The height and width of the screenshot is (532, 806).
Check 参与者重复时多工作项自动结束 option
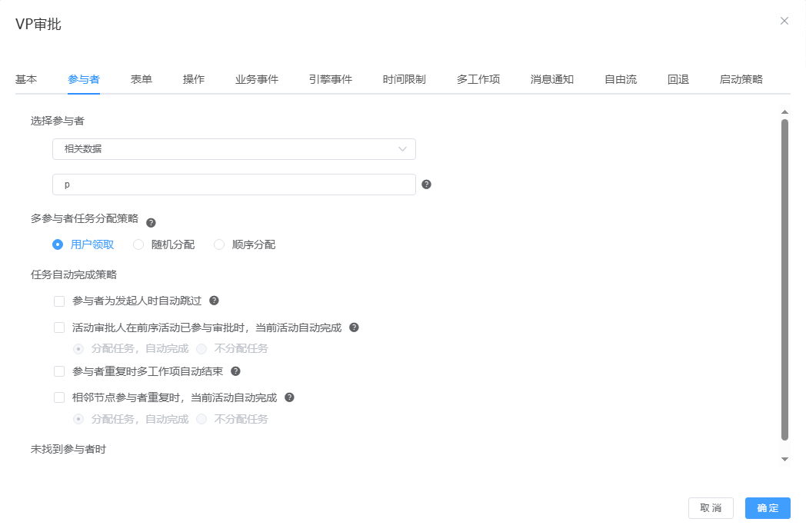click(x=59, y=372)
